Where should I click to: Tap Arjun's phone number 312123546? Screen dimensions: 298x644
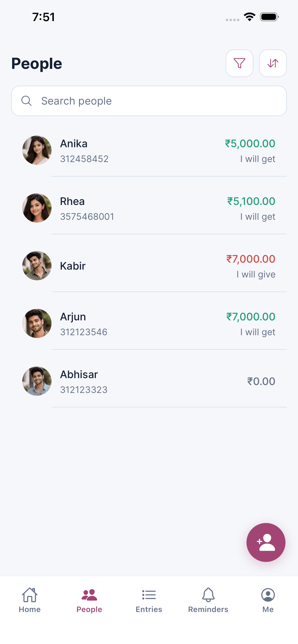pyautogui.click(x=84, y=332)
